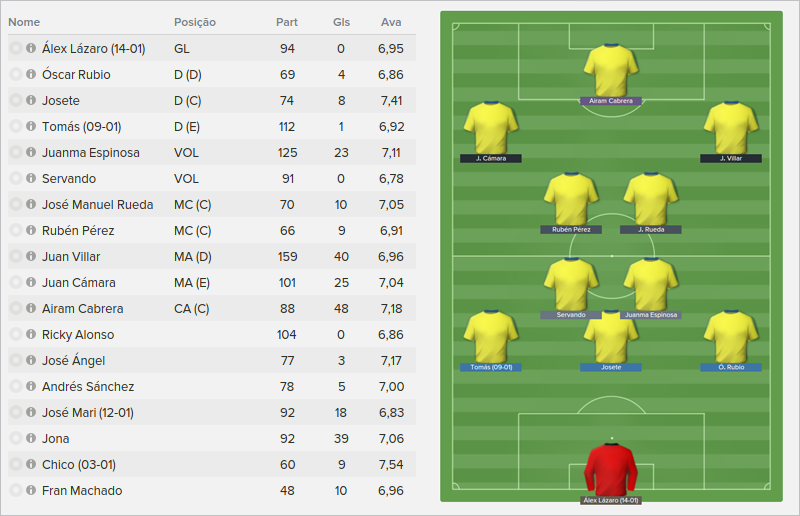Click info icon for Fran Machado
Viewport: 800px width, 516px height.
[x=31, y=490]
